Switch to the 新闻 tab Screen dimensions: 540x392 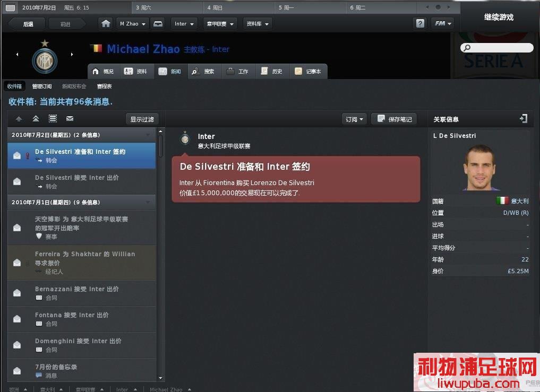point(170,71)
